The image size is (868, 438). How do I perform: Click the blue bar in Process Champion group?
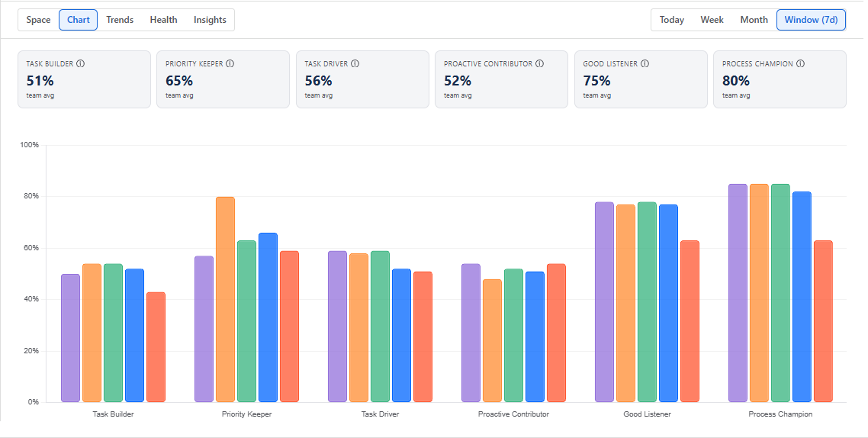click(802, 297)
